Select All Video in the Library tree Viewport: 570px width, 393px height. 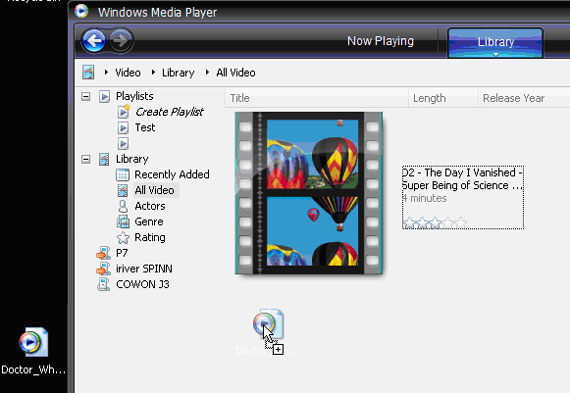154,191
